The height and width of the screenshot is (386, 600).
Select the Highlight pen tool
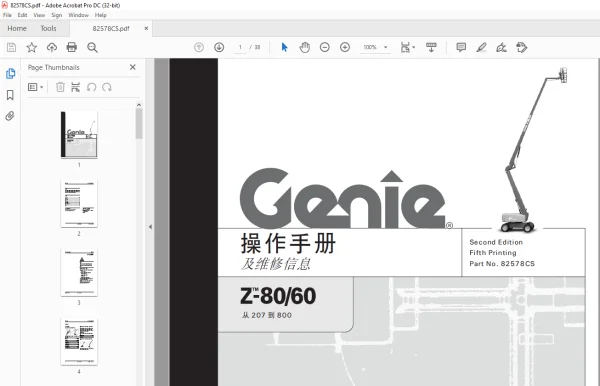pos(481,47)
